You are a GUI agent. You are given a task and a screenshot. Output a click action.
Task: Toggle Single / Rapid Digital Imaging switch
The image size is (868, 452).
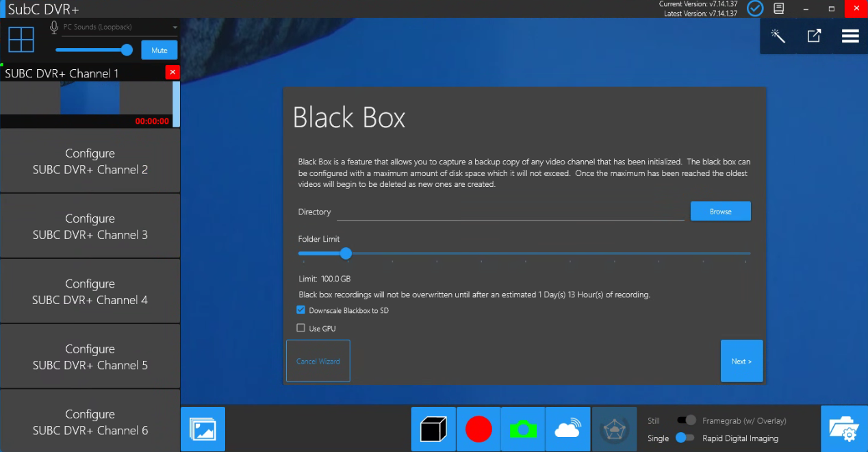point(685,438)
